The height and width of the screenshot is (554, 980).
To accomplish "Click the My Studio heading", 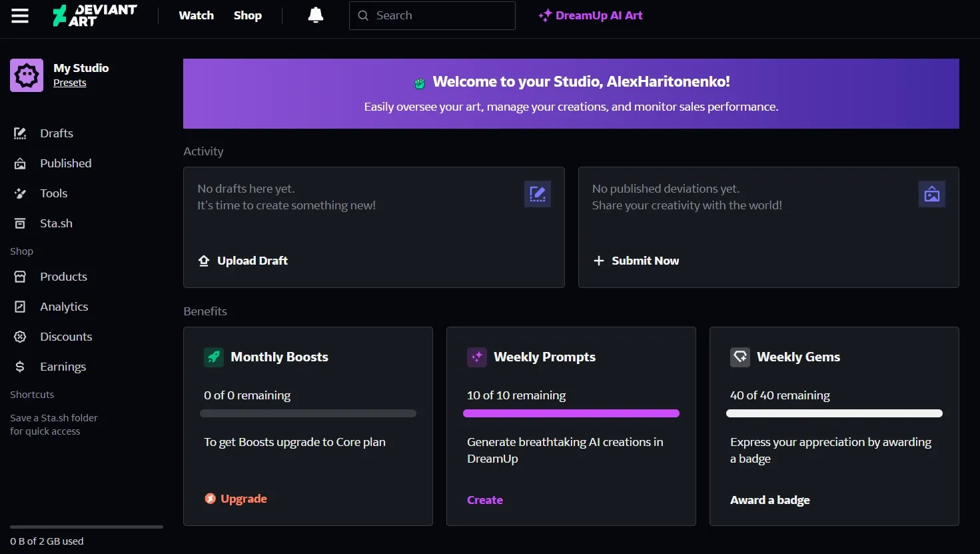I will click(81, 68).
